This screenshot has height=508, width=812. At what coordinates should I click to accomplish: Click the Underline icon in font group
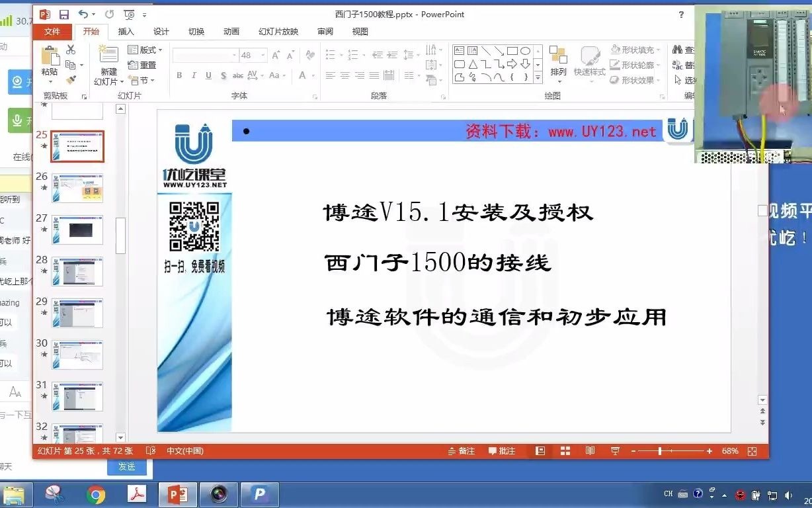coord(208,75)
